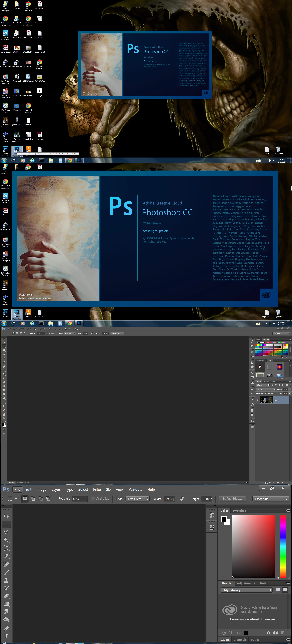Click the add layer style fx icon in Libraries
292x644 pixels.
[x=238, y=633]
